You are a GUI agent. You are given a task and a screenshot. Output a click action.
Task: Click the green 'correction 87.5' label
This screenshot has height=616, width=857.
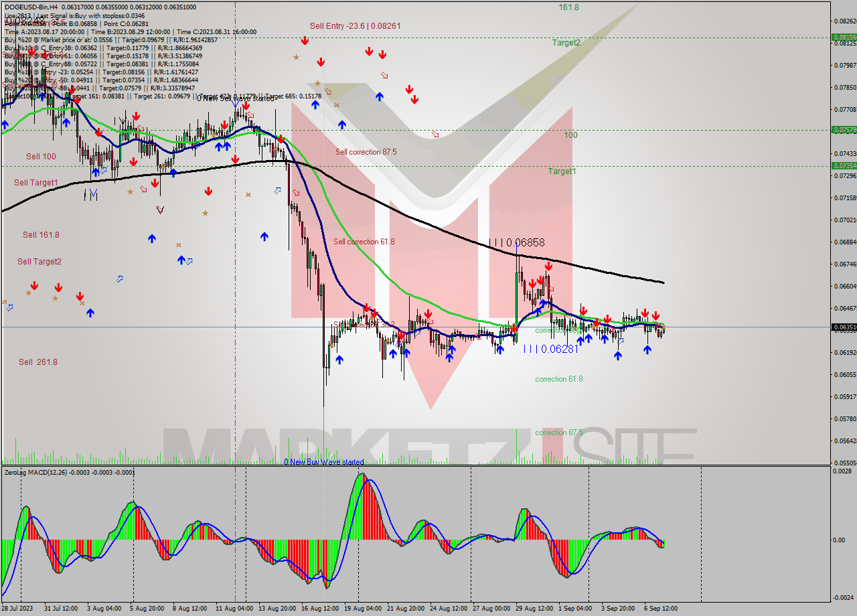[x=559, y=433]
